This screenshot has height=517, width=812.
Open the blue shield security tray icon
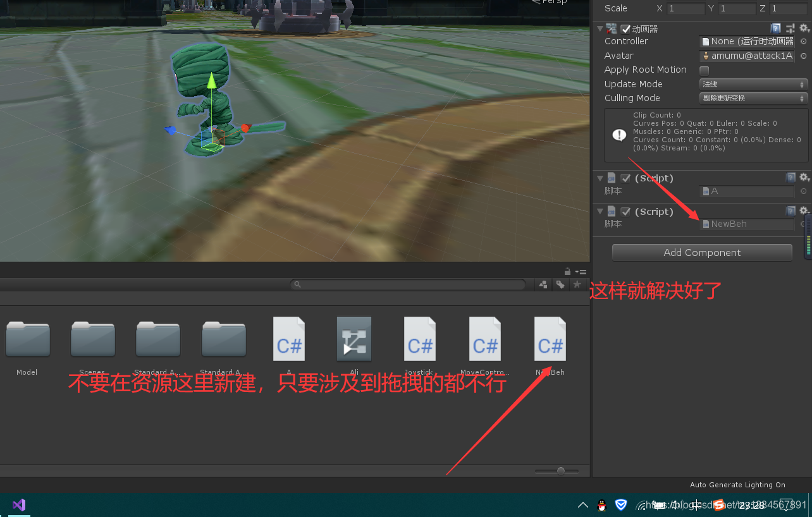[x=620, y=504]
